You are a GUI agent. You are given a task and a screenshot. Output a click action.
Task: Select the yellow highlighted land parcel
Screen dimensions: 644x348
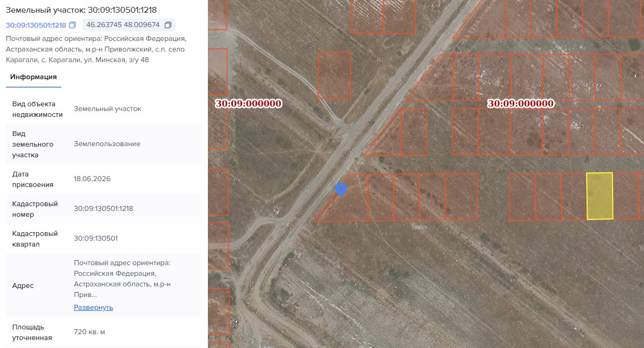point(599,196)
